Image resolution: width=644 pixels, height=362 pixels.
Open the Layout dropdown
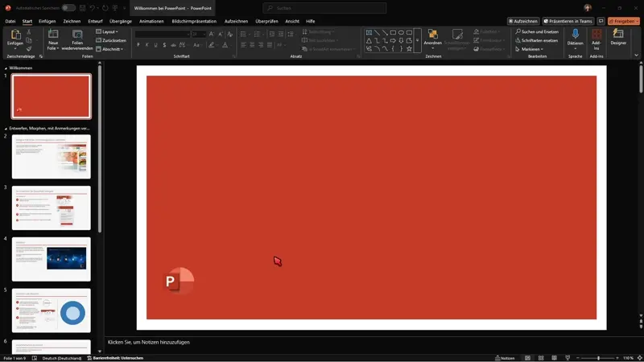pos(107,31)
